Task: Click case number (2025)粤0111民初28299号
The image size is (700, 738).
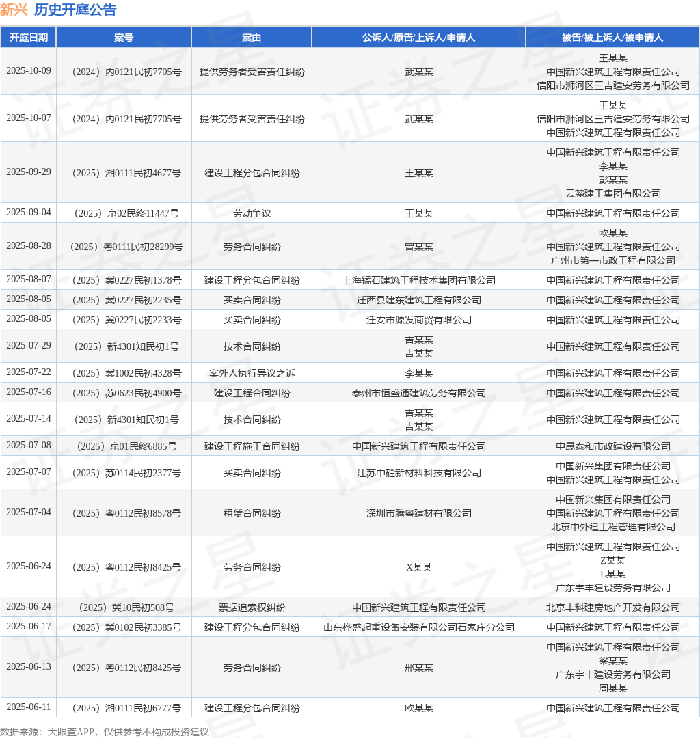Action: click(x=126, y=247)
